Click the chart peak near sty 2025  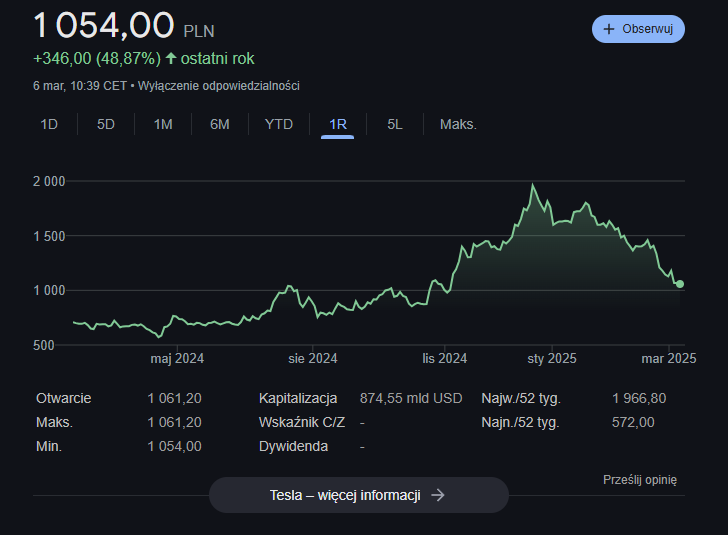[533, 185]
